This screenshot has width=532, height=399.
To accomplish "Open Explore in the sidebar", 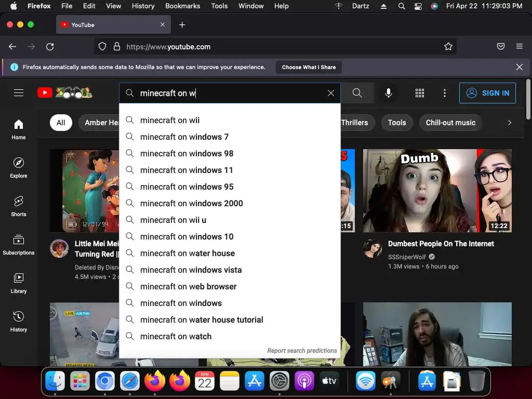I will pyautogui.click(x=19, y=168).
